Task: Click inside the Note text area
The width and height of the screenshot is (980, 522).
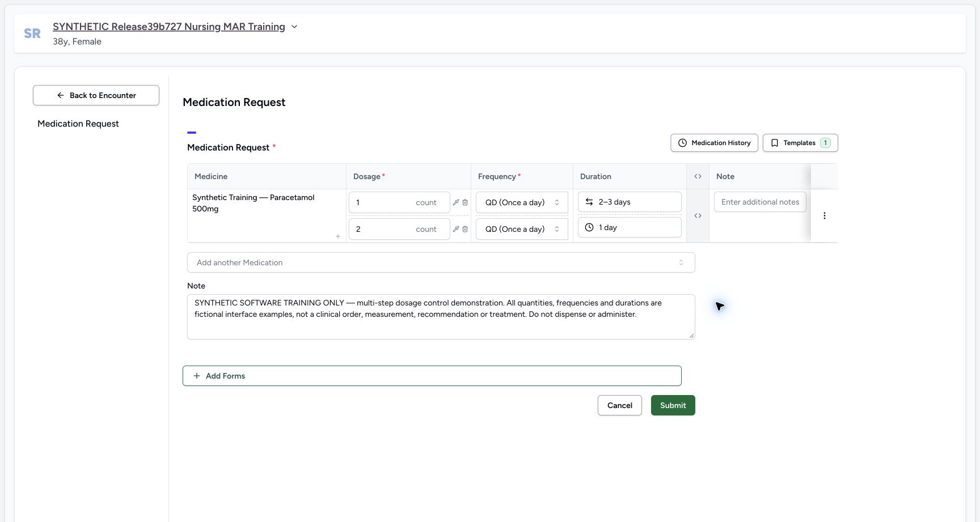Action: pyautogui.click(x=441, y=317)
